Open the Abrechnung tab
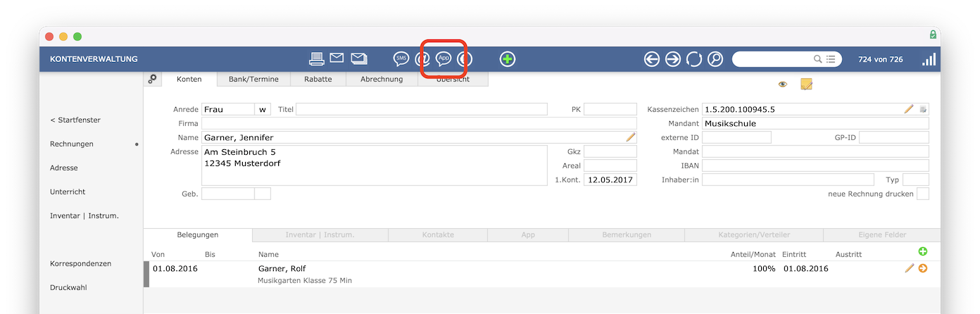Image resolution: width=980 pixels, height=314 pixels. [382, 80]
